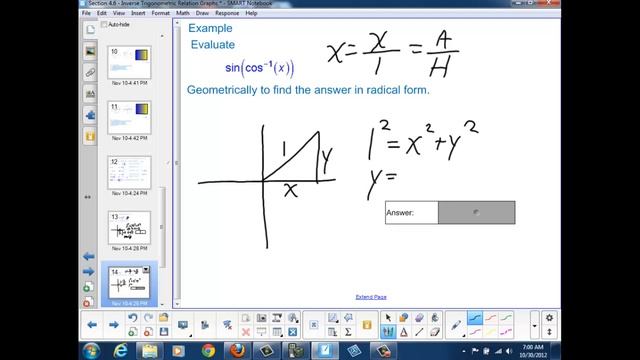This screenshot has width=640, height=360.
Task: Click the system tray volume icon
Action: (x=509, y=351)
